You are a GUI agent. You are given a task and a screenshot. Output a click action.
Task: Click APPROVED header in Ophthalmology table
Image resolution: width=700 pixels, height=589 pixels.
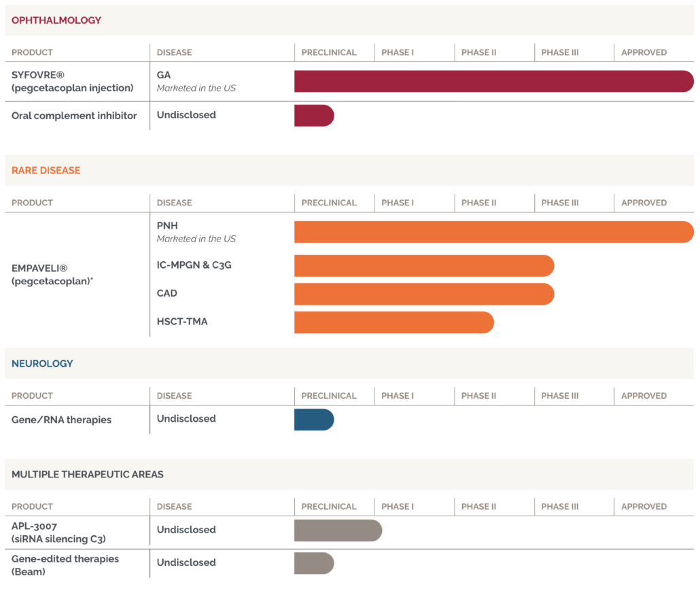[644, 52]
